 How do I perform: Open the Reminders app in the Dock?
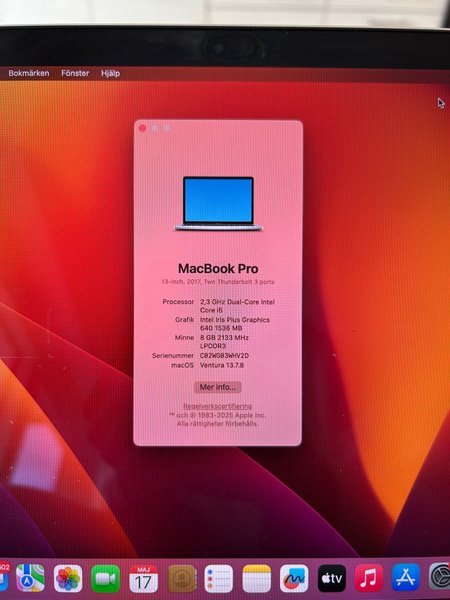coord(218,578)
